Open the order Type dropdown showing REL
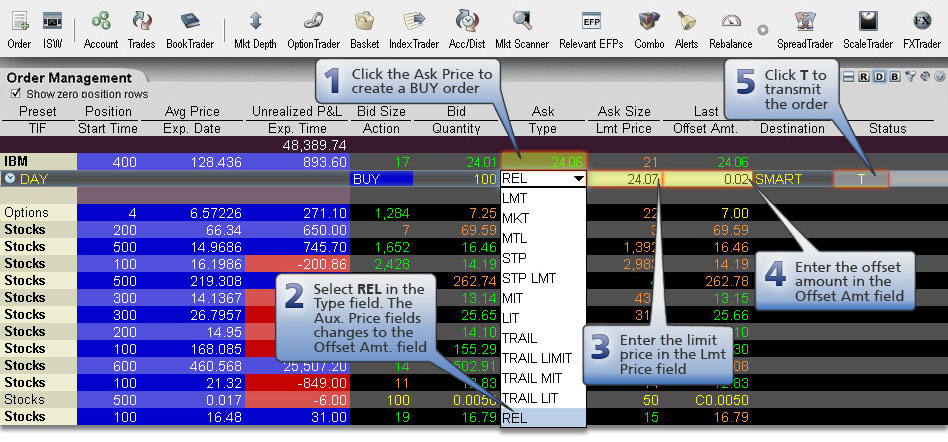This screenshot has width=948, height=442. click(x=577, y=179)
